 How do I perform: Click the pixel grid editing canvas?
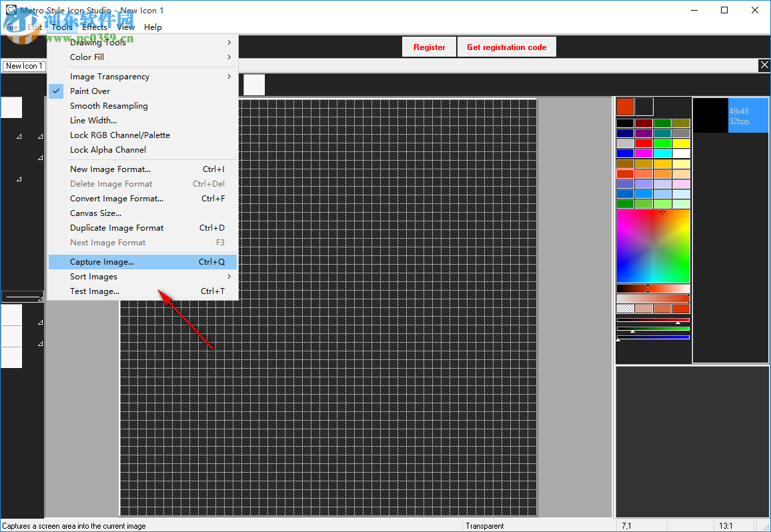[x=328, y=308]
